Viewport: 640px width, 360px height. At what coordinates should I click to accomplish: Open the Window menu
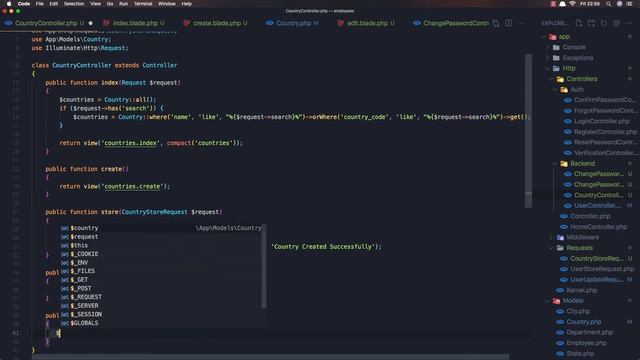coord(167,4)
